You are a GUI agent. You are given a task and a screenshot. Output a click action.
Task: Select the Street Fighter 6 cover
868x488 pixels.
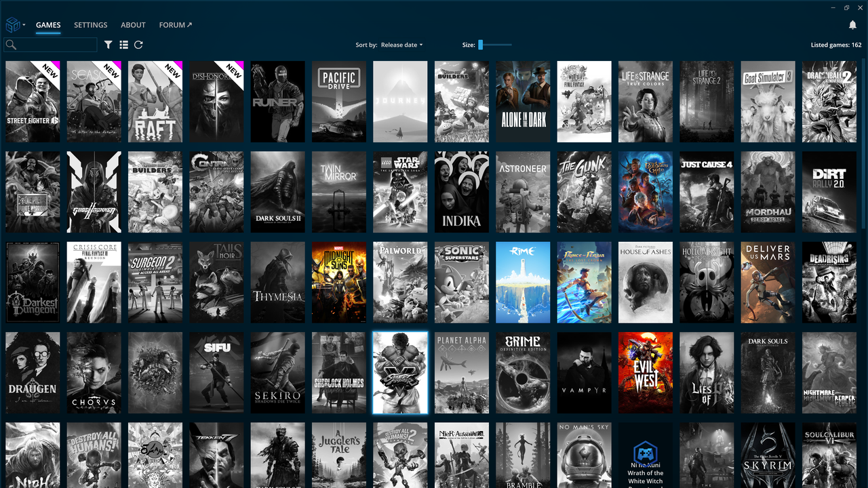pyautogui.click(x=33, y=102)
